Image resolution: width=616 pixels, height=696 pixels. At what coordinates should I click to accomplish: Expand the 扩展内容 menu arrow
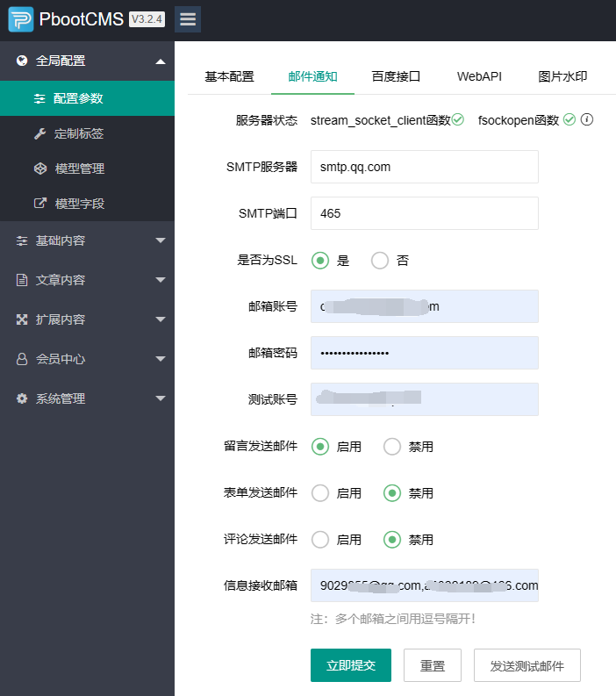pos(161,319)
